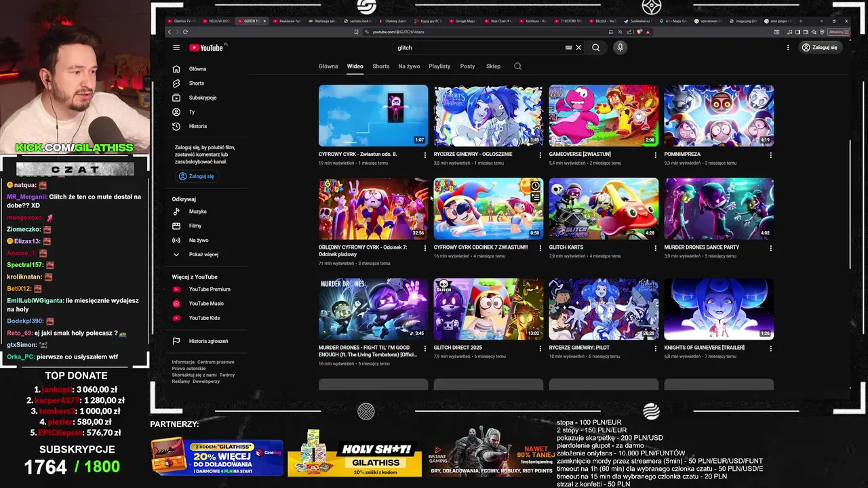Image resolution: width=868 pixels, height=488 pixels.
Task: Open options menu for GAMEOVERSE video
Action: 655,155
